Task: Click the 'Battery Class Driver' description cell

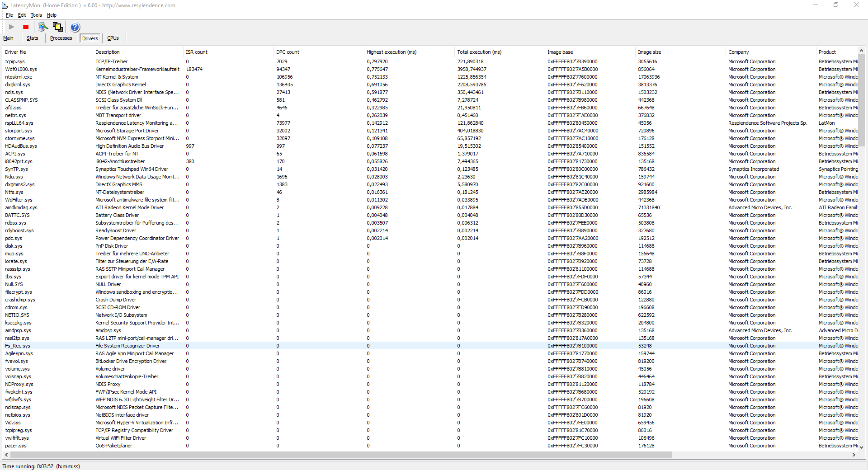Action: [x=117, y=215]
